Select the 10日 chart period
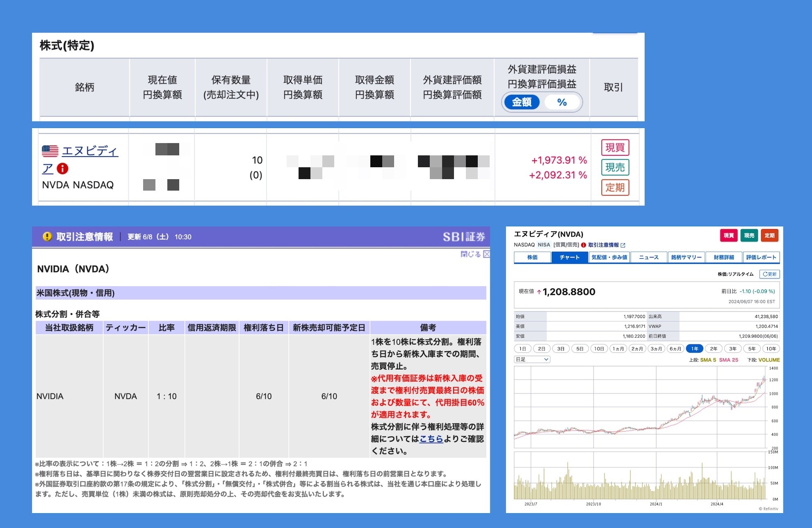The width and height of the screenshot is (812, 528). 599,348
